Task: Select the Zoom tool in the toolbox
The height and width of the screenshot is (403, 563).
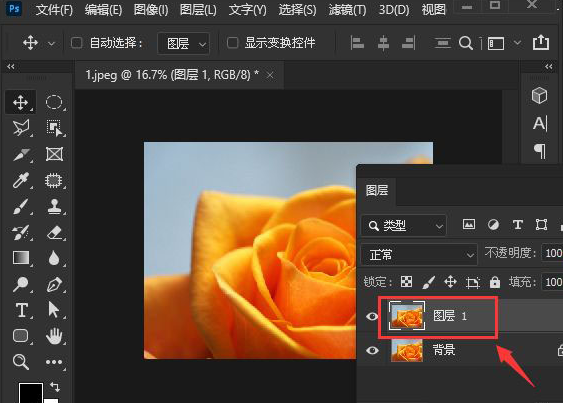Action: pyautogui.click(x=20, y=362)
